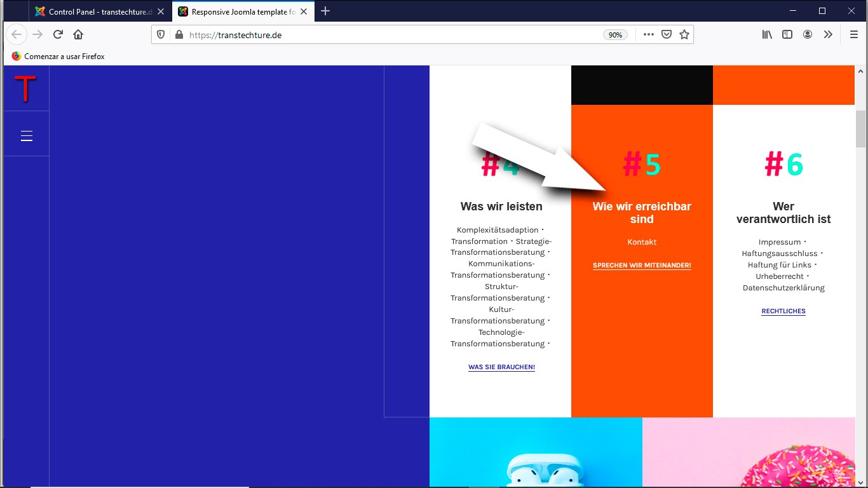Toggle the sidebar view
Viewport: 868px width, 488px height.
click(787, 35)
